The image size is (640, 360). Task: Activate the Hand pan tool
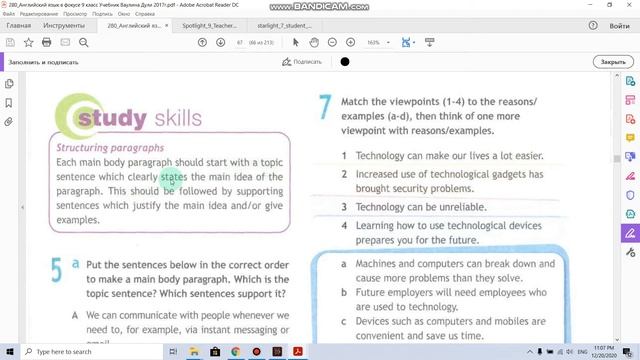pos(314,42)
